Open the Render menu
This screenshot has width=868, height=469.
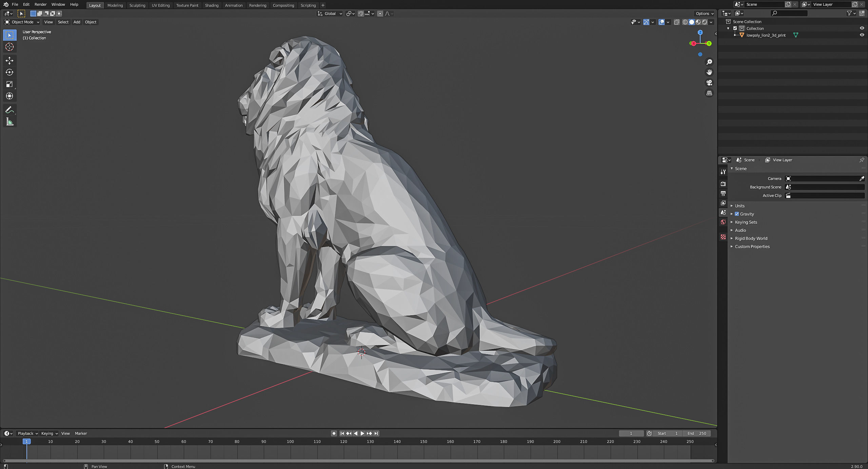point(40,4)
